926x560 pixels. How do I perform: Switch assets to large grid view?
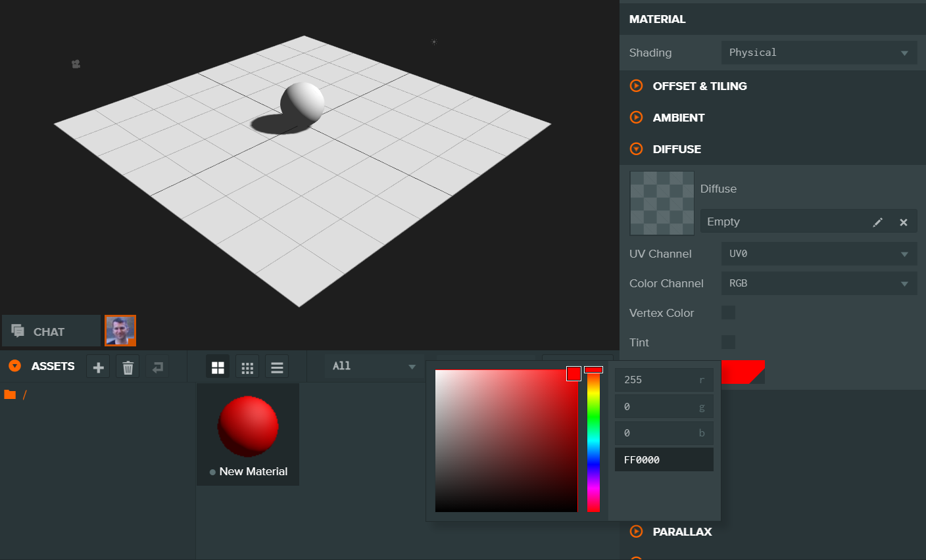218,367
